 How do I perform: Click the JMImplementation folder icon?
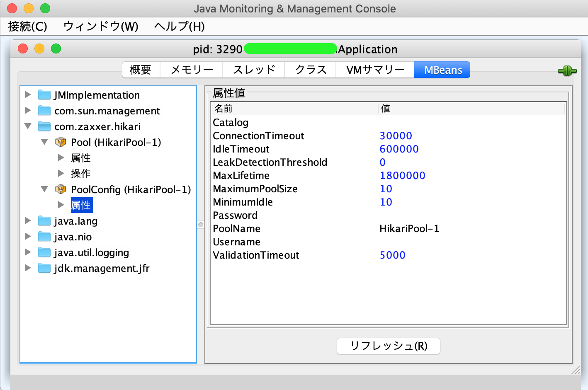tap(44, 95)
